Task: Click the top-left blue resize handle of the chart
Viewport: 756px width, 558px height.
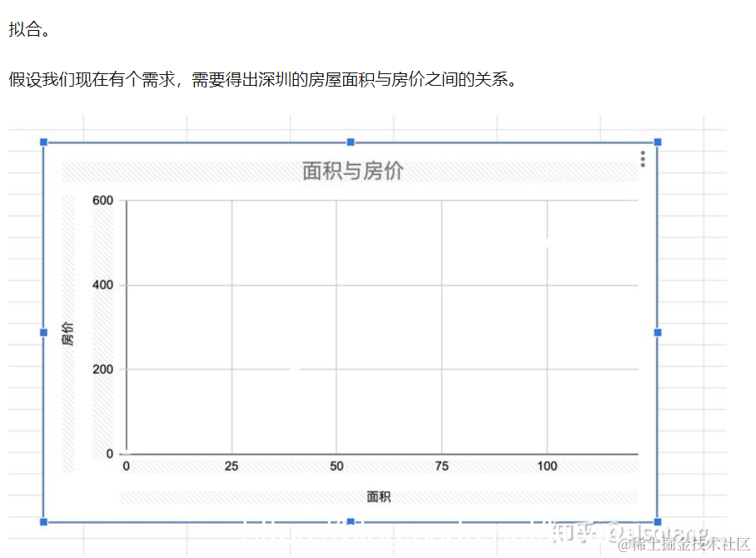Action: tap(42, 142)
